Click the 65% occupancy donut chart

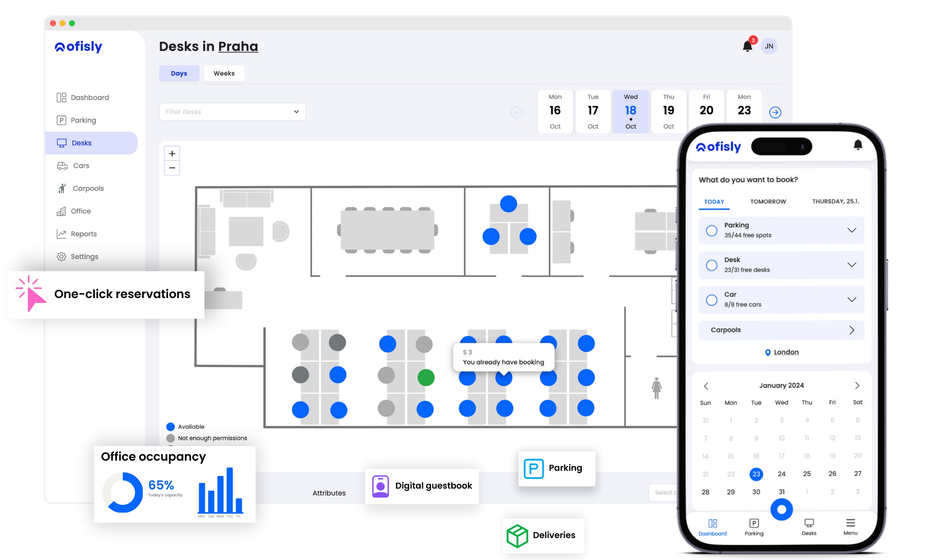123,492
